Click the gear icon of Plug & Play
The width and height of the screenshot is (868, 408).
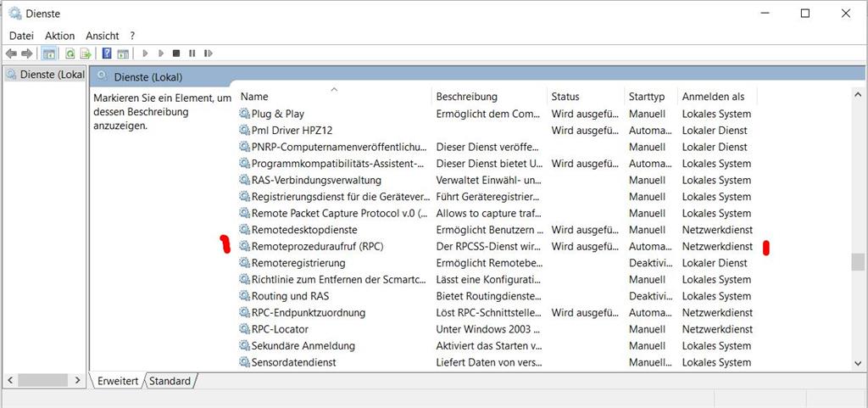(244, 114)
